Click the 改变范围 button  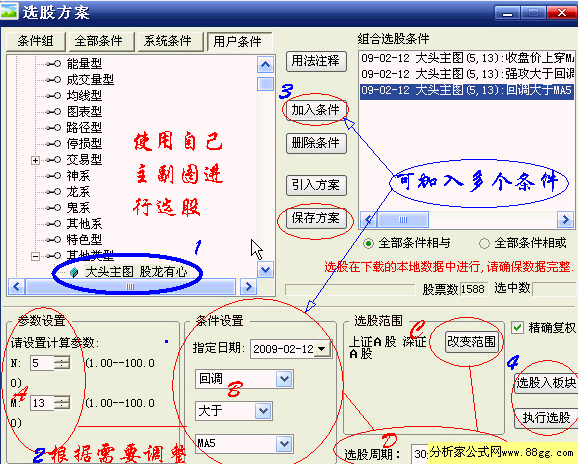pyautogui.click(x=471, y=342)
